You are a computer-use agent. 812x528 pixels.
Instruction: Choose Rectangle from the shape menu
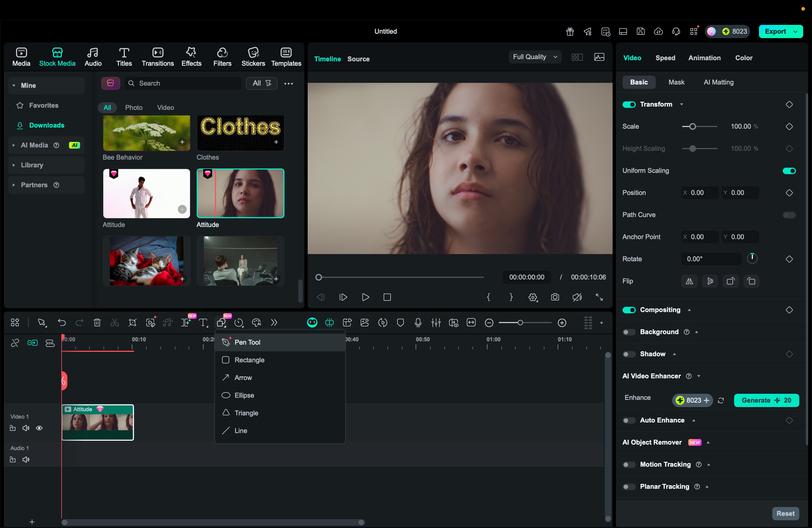point(249,360)
